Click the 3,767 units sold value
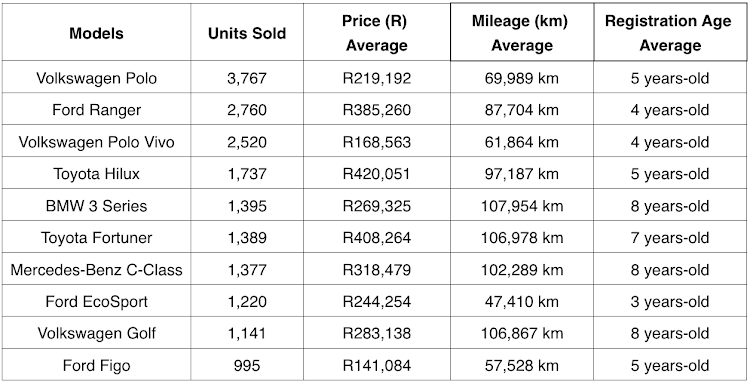This screenshot has height=384, width=750. click(x=247, y=78)
